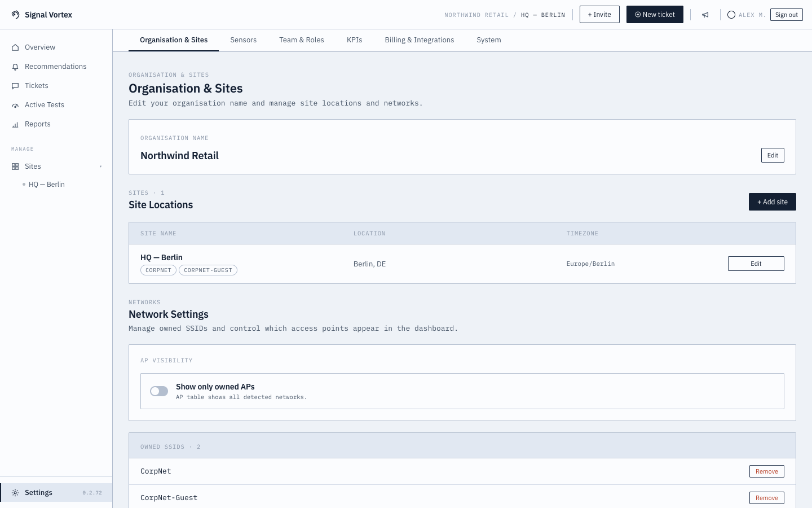
Task: Click the Europe/Berlin timezone cell
Action: 590,264
